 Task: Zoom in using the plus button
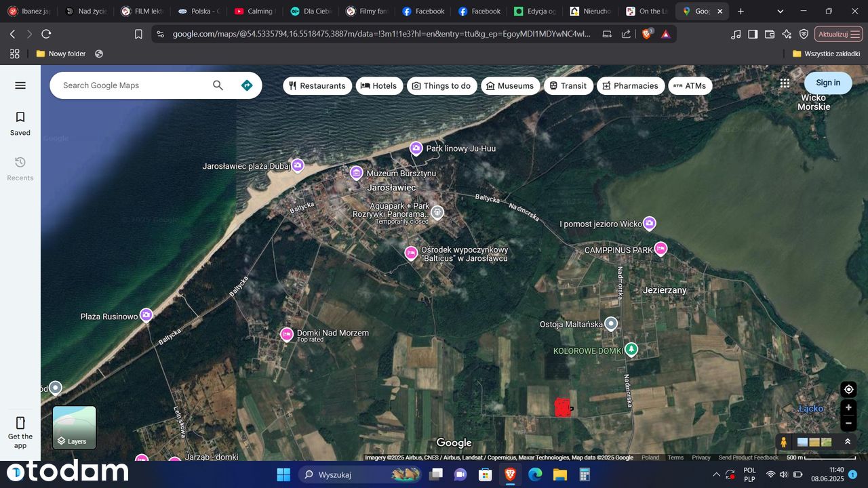(x=848, y=408)
